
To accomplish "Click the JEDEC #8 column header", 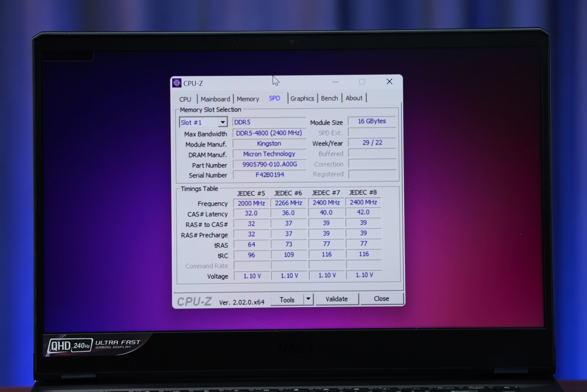I will [363, 193].
